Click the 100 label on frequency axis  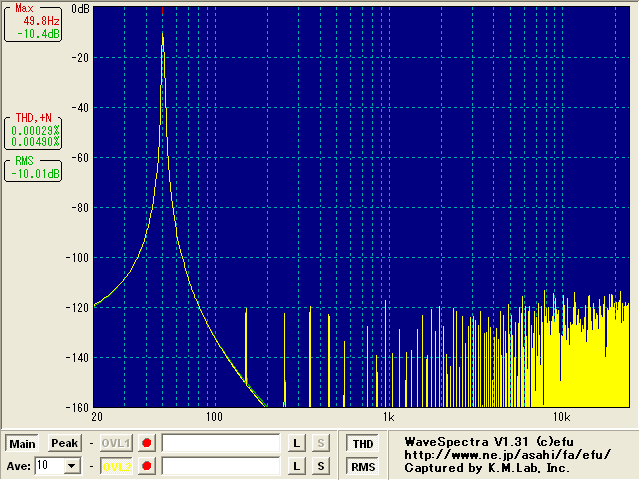click(214, 417)
